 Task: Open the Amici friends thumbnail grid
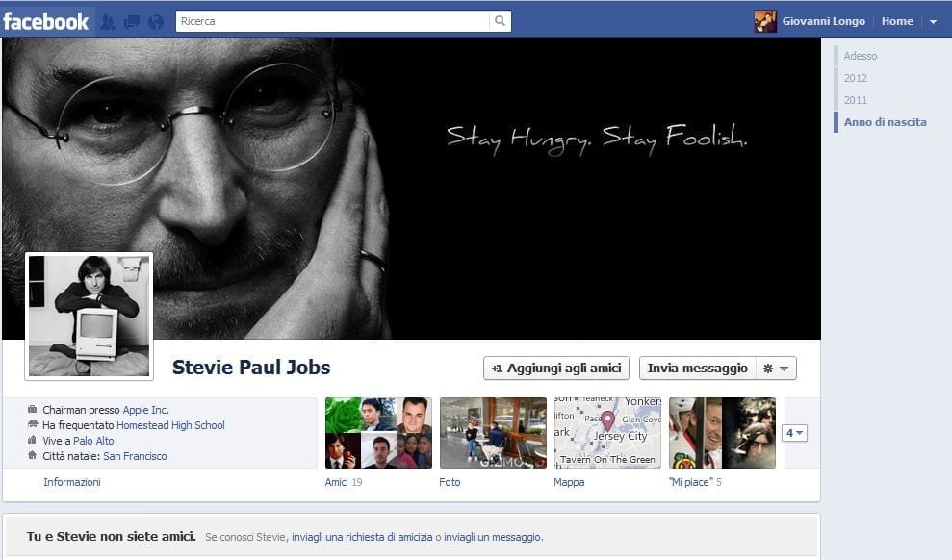click(378, 433)
